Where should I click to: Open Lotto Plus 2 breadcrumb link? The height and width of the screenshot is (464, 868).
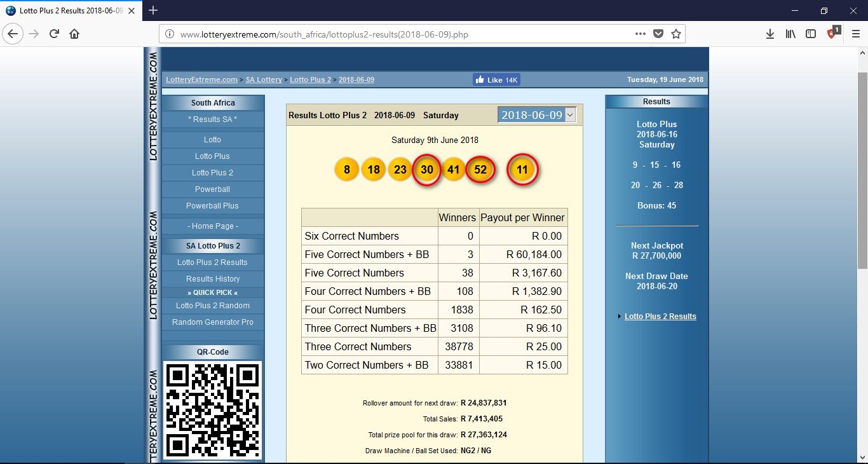[x=310, y=79]
